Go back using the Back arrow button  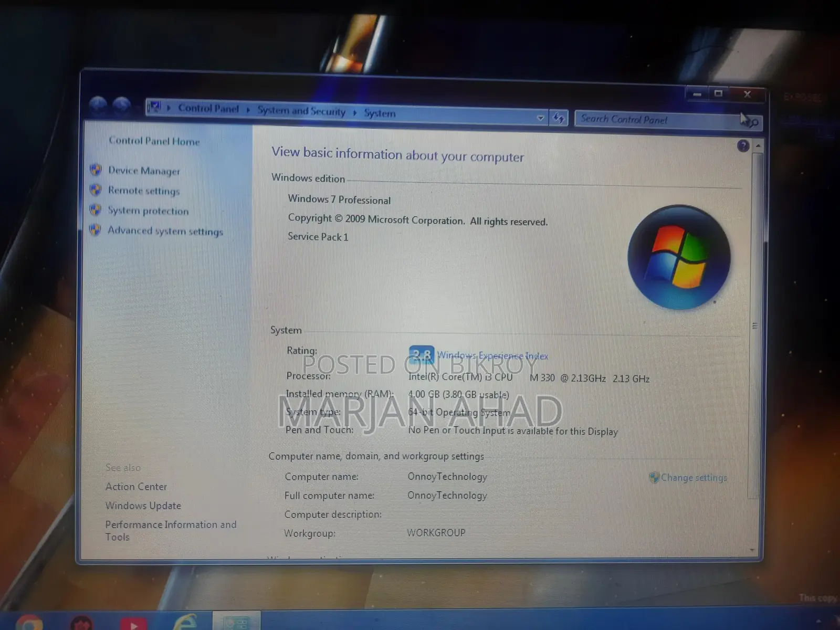pos(98,106)
